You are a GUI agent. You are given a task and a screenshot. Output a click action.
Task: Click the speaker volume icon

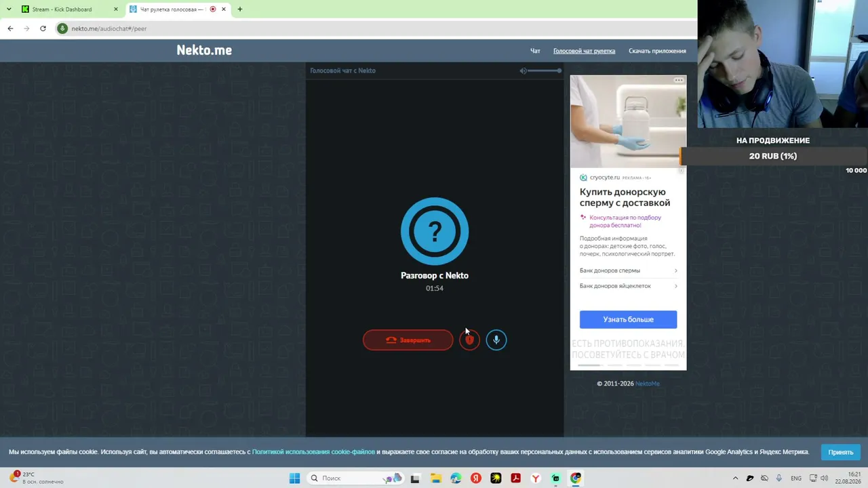[523, 70]
